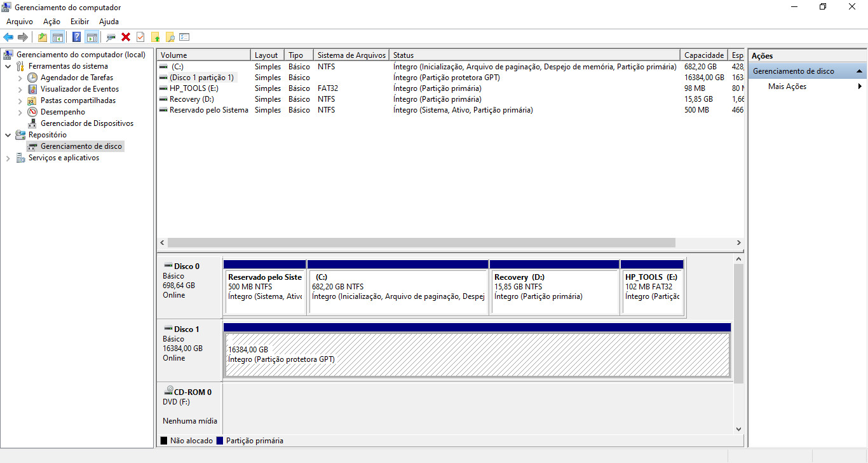Open Help via blue question mark icon
868x463 pixels.
click(76, 37)
